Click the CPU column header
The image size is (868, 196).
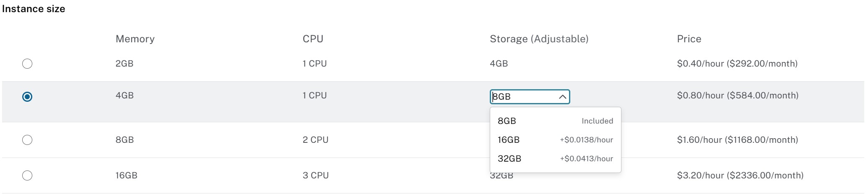[313, 39]
